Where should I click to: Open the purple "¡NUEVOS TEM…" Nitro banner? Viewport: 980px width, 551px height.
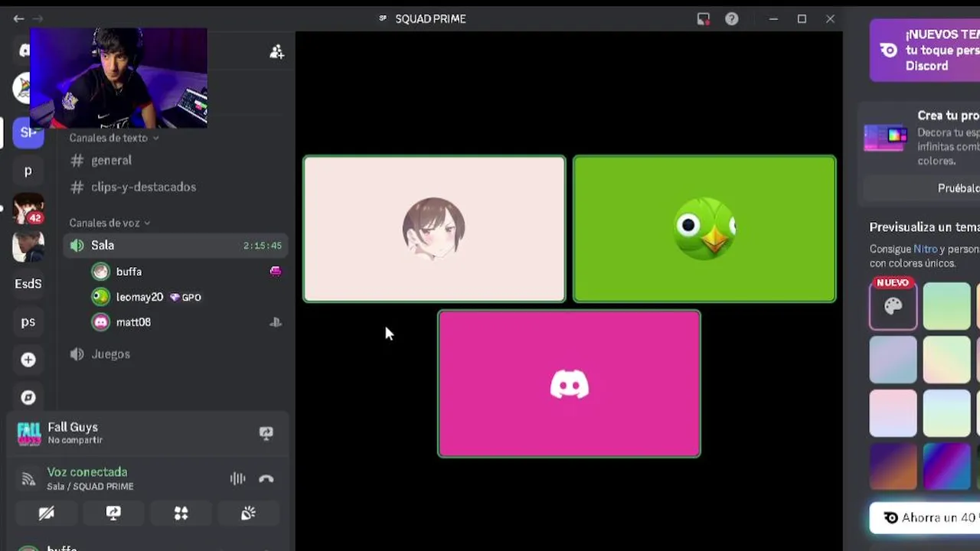(x=925, y=51)
